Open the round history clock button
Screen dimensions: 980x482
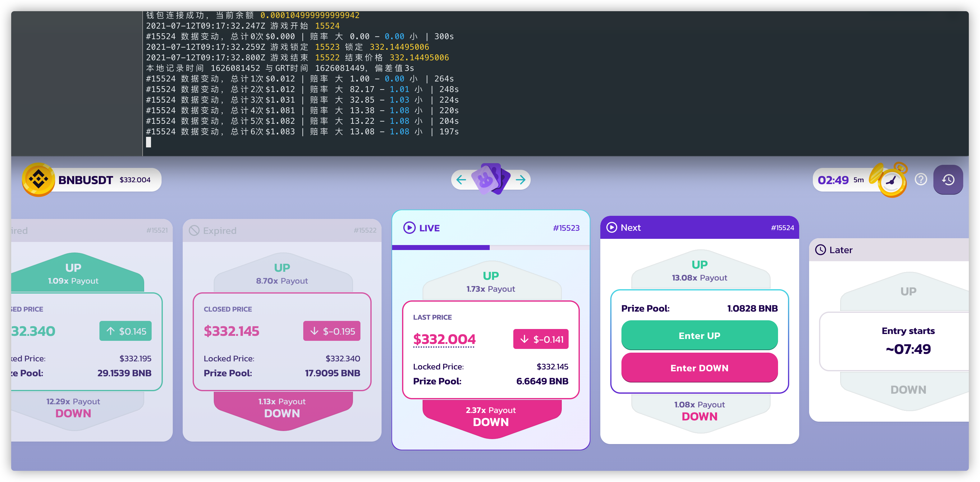[948, 180]
